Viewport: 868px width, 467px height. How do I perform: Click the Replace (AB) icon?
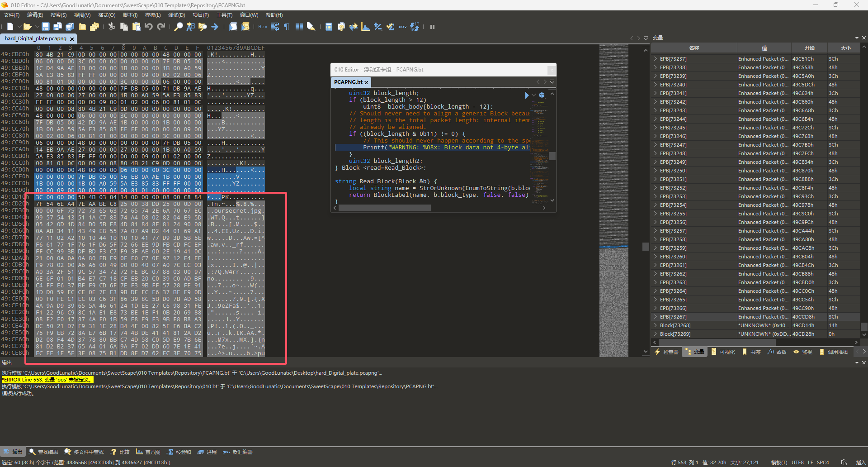click(x=191, y=27)
